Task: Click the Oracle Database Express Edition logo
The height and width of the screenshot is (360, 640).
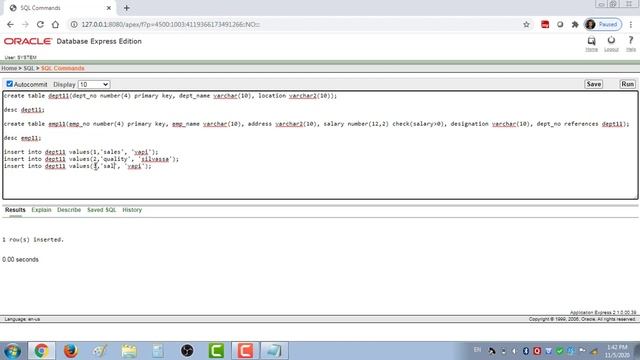Action: coord(73,41)
